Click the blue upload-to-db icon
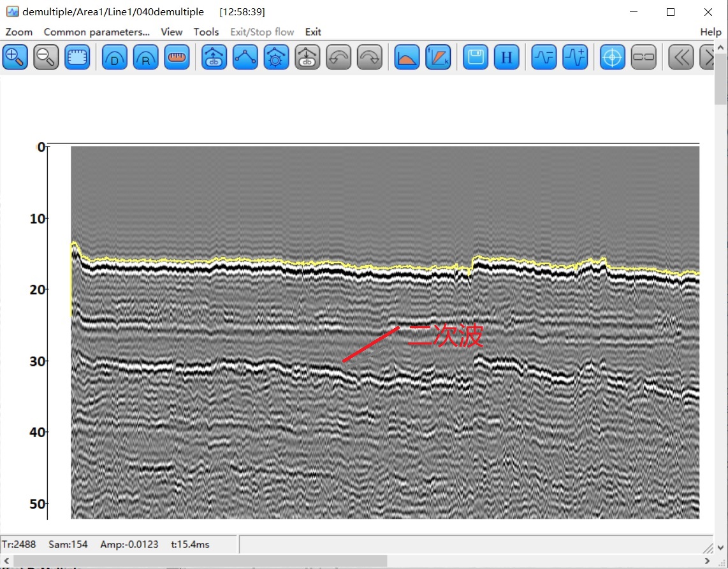This screenshot has width=728, height=569. pyautogui.click(x=214, y=57)
